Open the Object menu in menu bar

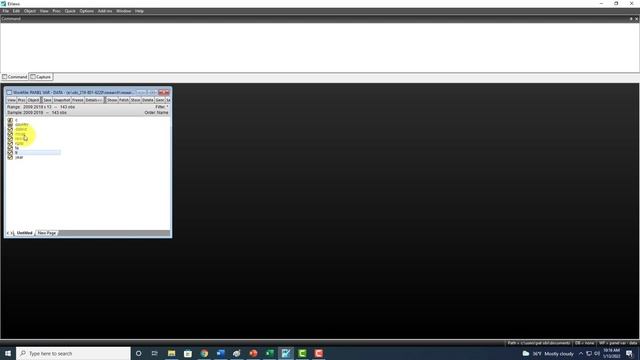tap(30, 11)
